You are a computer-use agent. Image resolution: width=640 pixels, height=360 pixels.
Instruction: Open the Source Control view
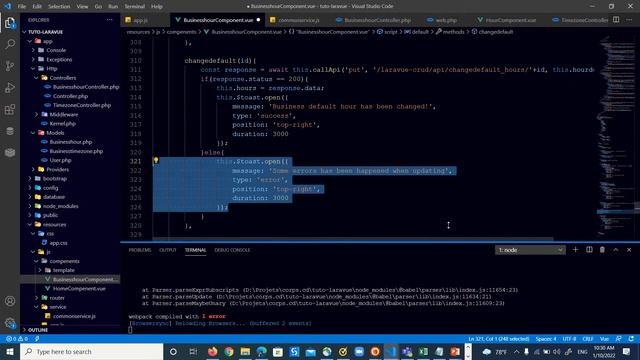(10, 66)
